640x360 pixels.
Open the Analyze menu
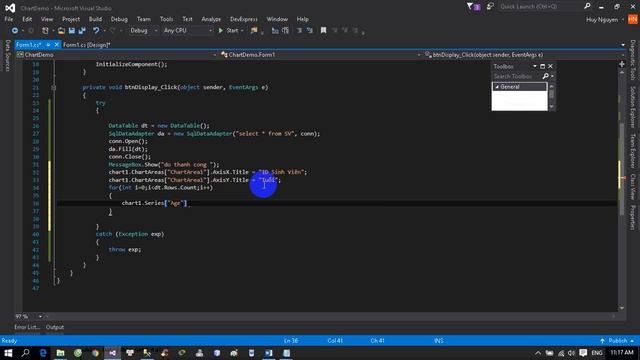pos(211,19)
